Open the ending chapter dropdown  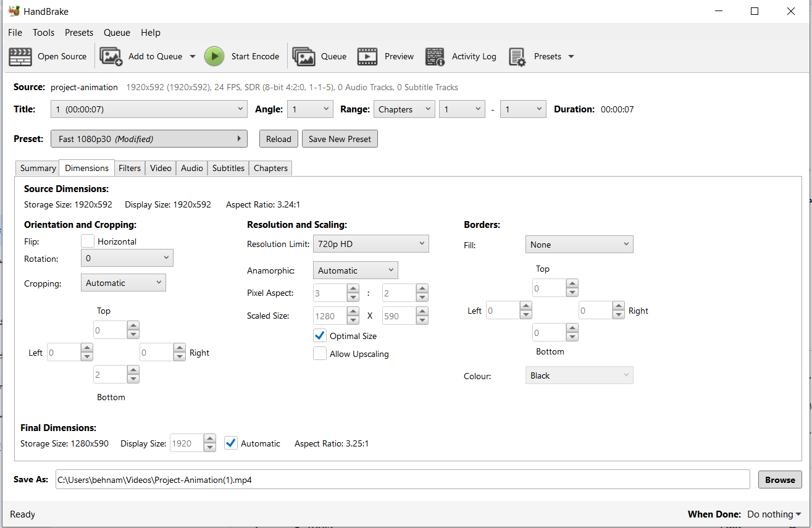523,109
